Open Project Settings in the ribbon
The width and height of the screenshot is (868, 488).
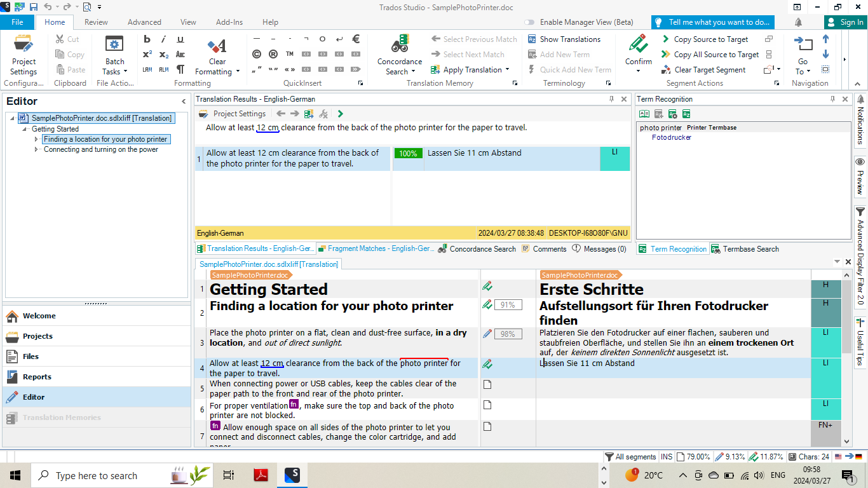point(24,55)
